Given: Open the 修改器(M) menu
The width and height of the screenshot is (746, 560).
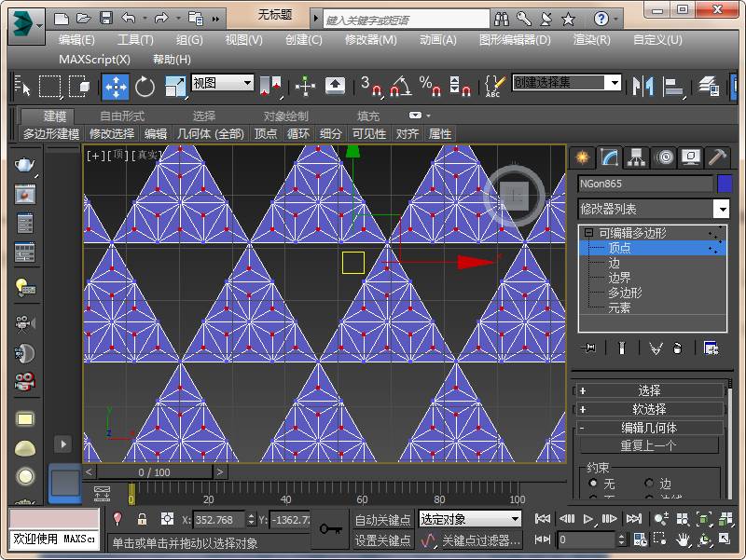Looking at the screenshot, I should coord(370,40).
